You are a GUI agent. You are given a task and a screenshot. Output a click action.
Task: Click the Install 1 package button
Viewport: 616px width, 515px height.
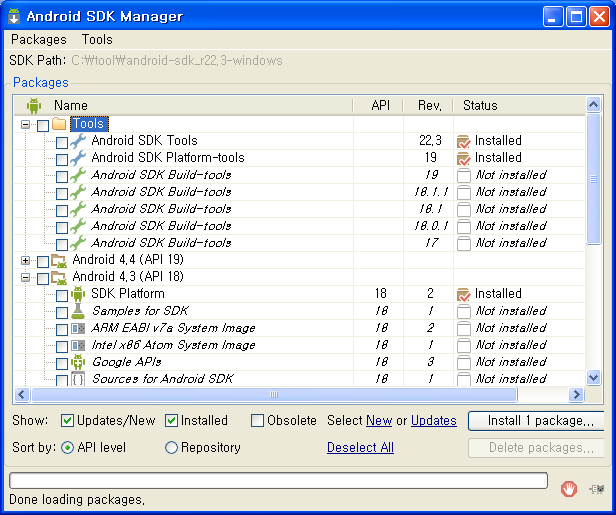pyautogui.click(x=537, y=421)
